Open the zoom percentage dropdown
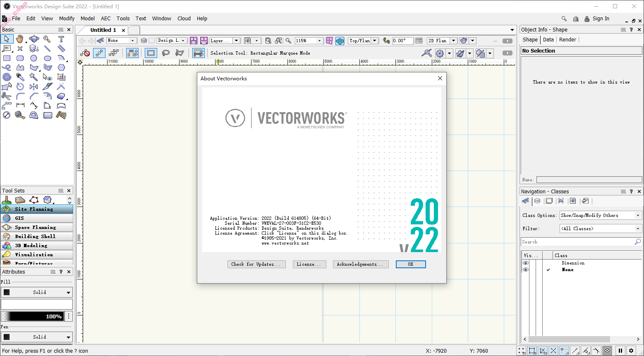 pos(309,41)
